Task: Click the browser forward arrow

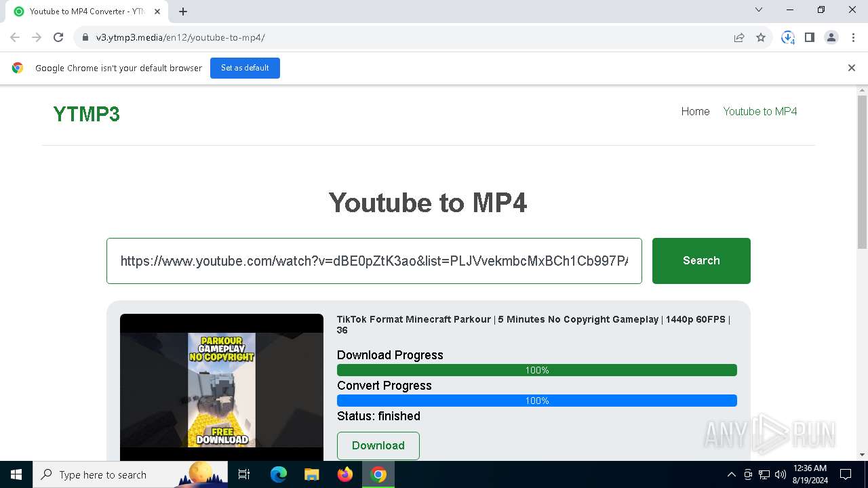Action: (x=37, y=37)
